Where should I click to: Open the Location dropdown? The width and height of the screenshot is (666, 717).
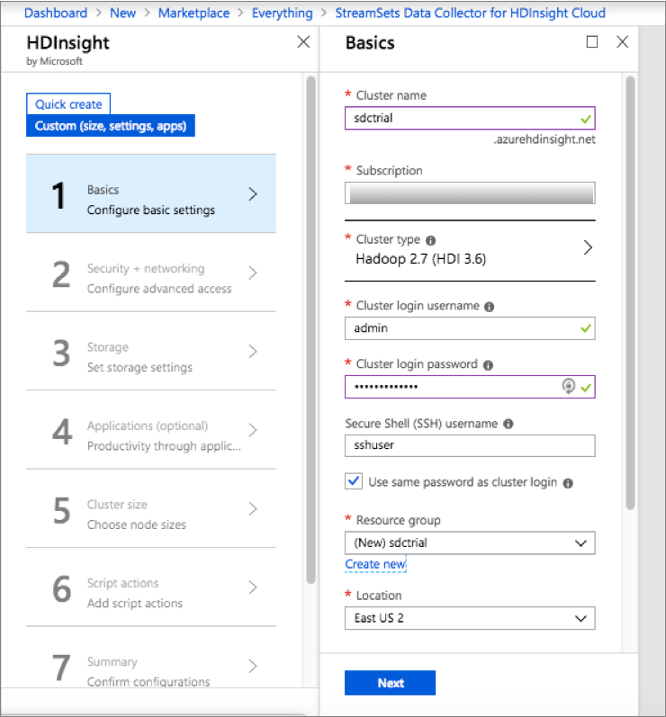pyautogui.click(x=470, y=618)
